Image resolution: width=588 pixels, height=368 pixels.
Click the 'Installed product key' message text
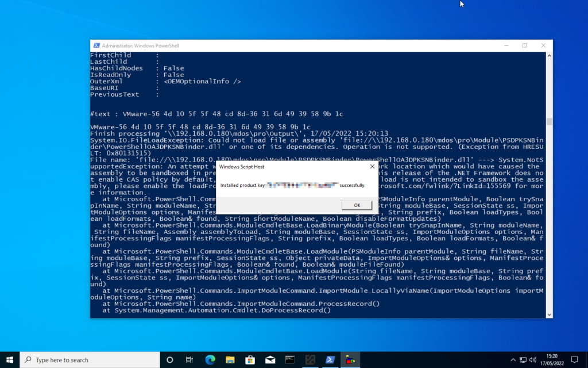292,185
